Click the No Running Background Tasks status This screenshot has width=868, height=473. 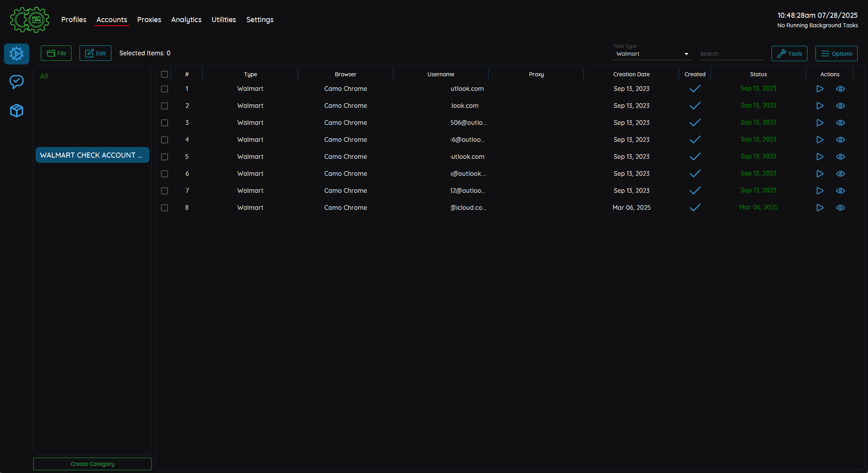[817, 25]
